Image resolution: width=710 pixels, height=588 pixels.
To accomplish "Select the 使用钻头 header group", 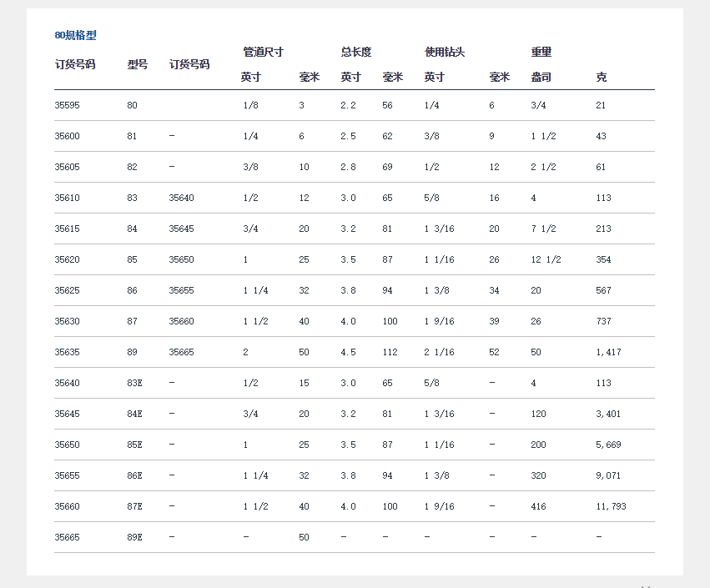I will coord(445,52).
